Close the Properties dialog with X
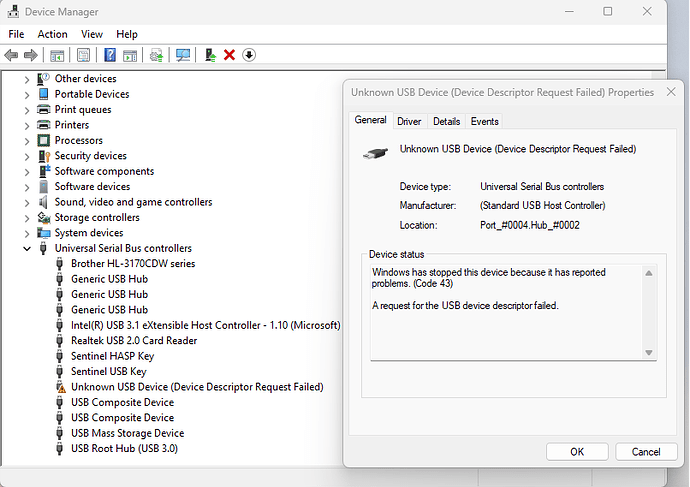 coord(671,92)
